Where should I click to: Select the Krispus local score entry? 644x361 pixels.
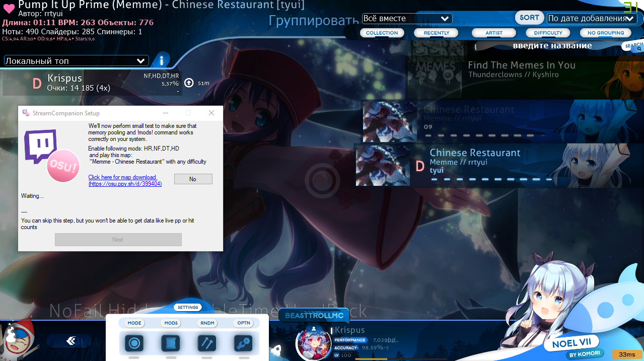92,83
